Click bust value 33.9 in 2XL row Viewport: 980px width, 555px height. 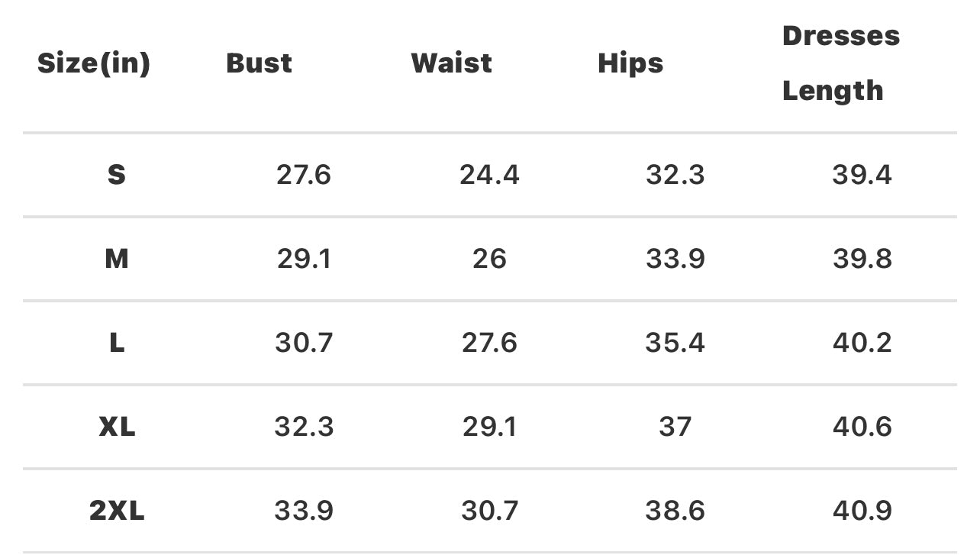[304, 511]
